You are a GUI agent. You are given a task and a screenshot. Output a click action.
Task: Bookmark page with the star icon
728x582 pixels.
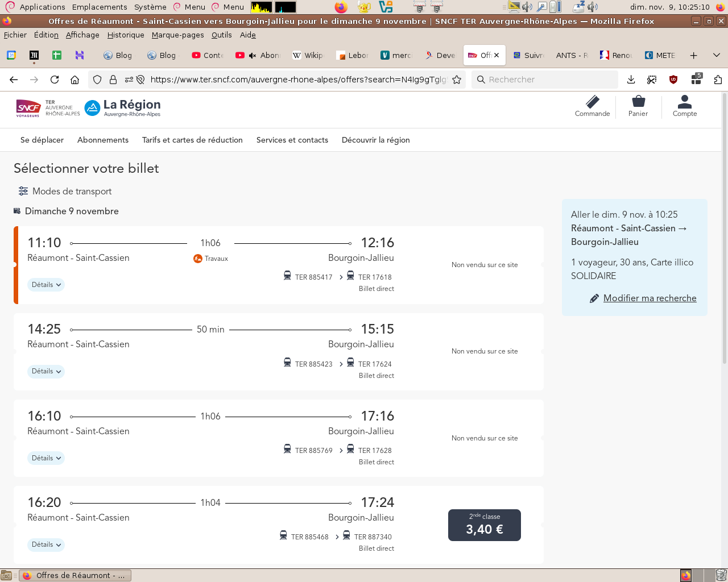tap(457, 80)
